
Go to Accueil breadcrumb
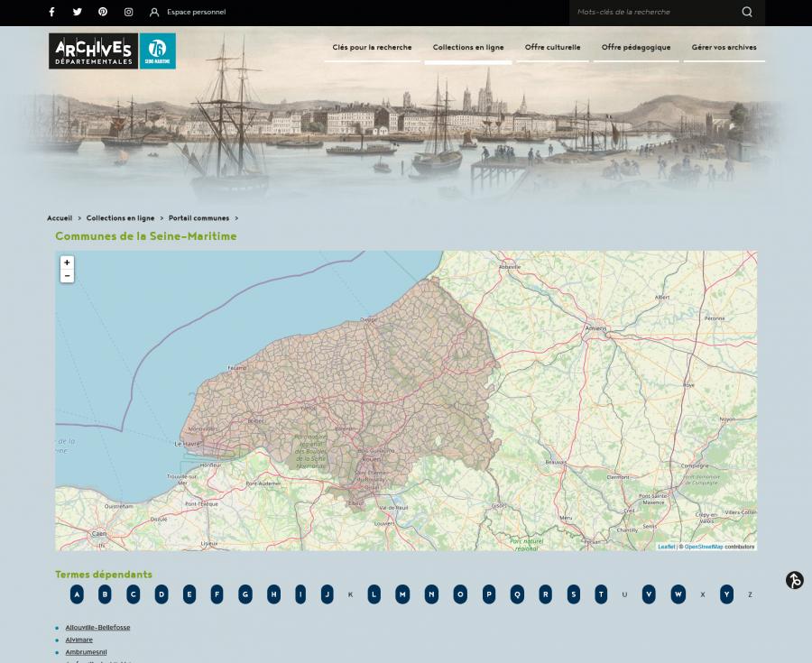pos(60,218)
